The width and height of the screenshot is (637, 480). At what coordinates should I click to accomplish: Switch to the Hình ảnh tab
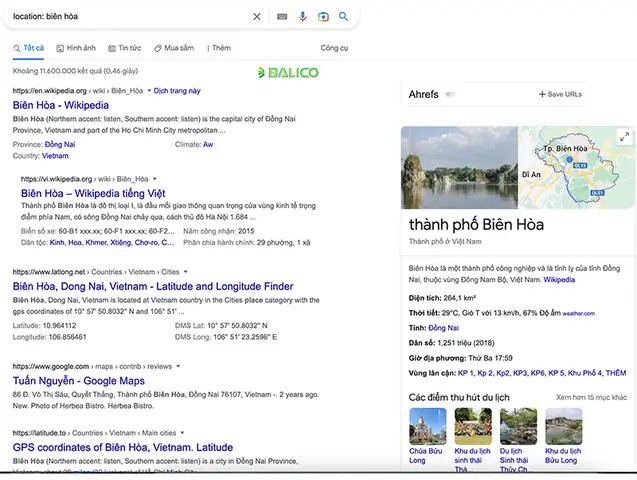click(76, 48)
